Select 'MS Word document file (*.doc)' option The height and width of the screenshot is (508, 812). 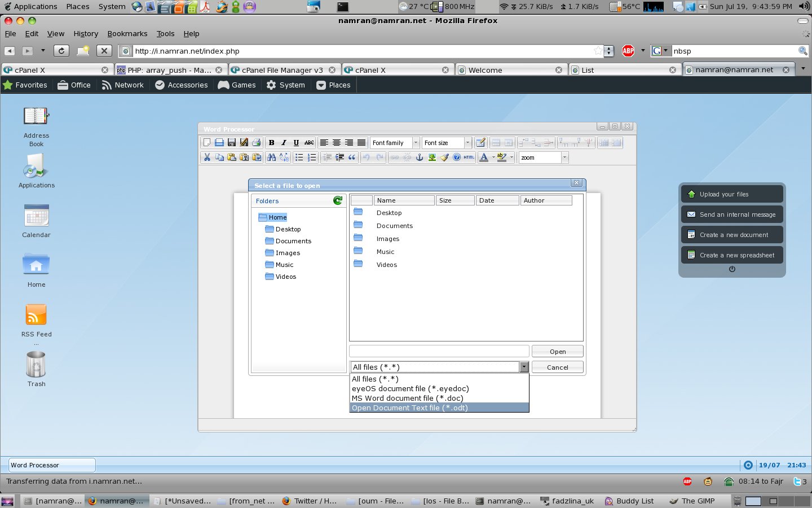(x=407, y=398)
